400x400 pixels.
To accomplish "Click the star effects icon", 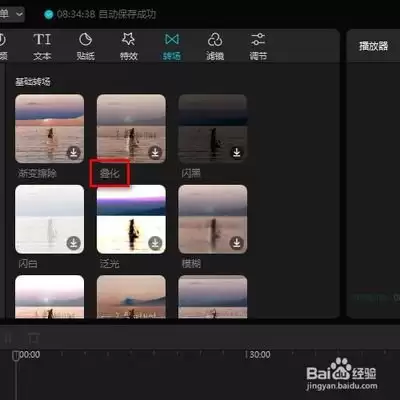I will point(129,39).
